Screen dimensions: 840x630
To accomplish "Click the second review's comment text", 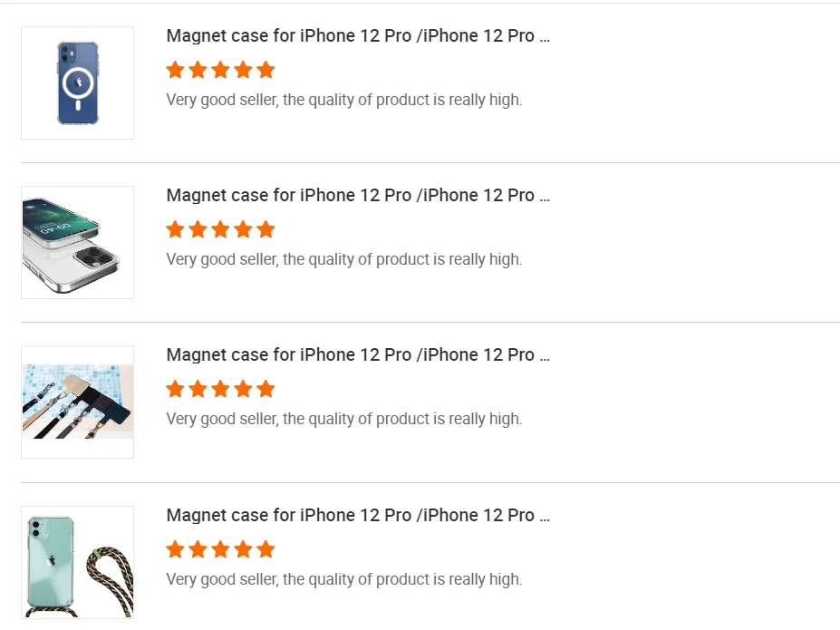I will pos(344,259).
